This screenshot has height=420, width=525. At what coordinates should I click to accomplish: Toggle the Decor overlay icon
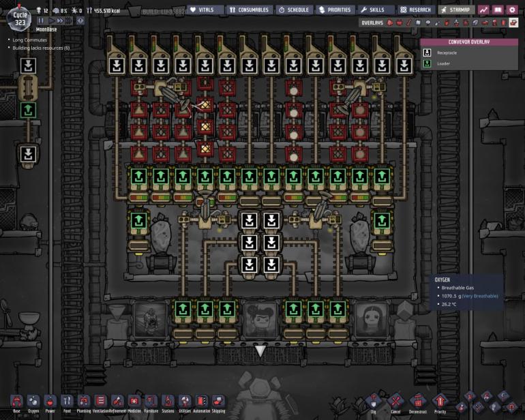click(456, 22)
